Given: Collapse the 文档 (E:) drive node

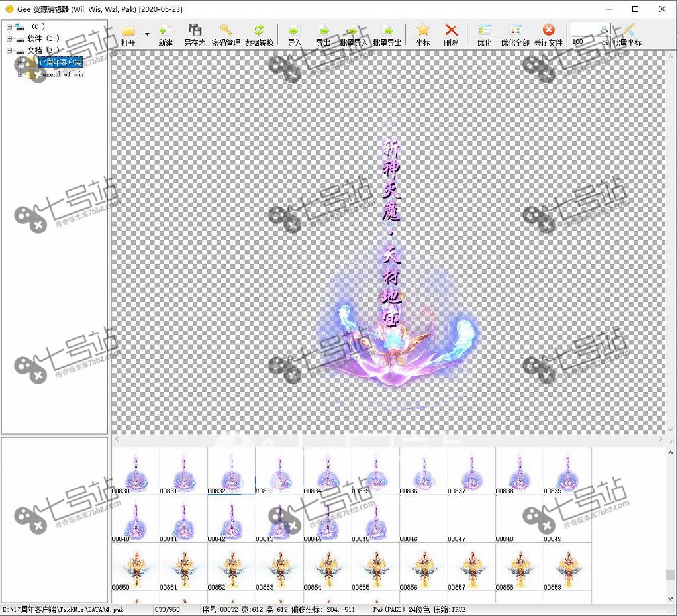Looking at the screenshot, I should tap(9, 50).
